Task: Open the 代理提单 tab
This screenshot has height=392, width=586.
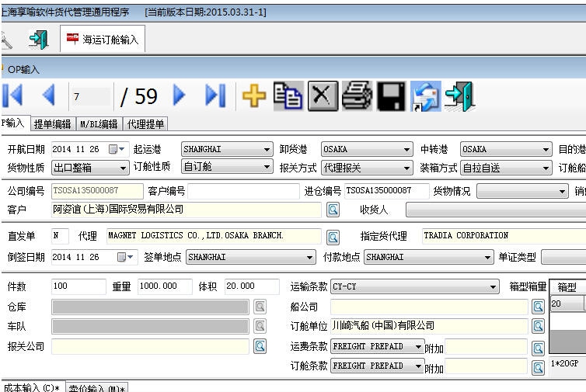Action: pyautogui.click(x=145, y=124)
